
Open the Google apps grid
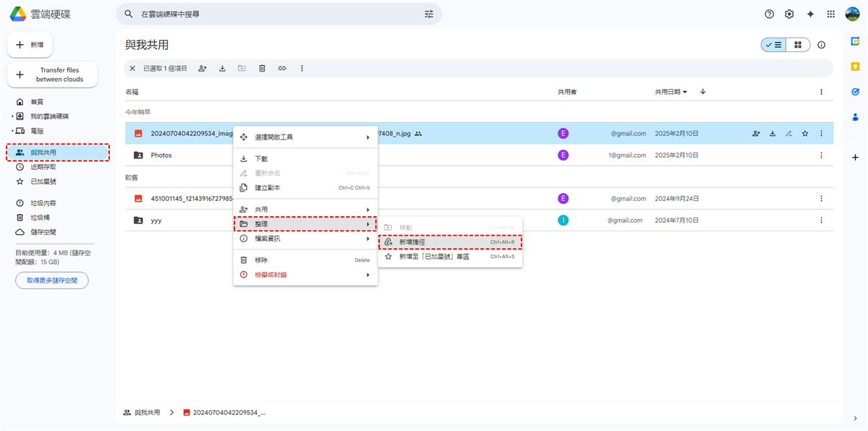coord(830,14)
